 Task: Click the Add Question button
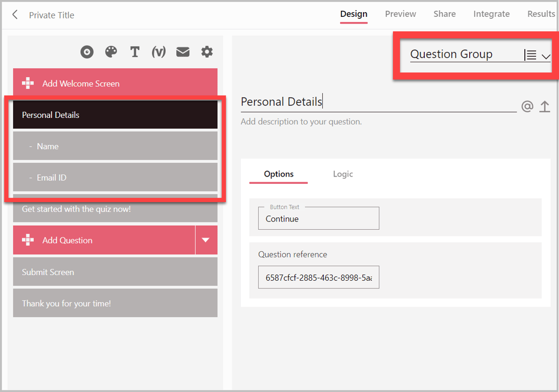104,240
